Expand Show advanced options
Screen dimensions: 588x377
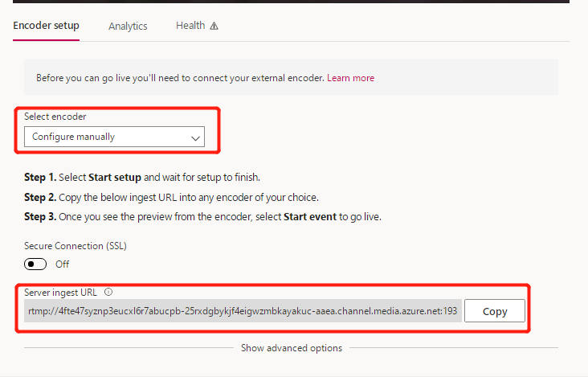click(x=292, y=348)
